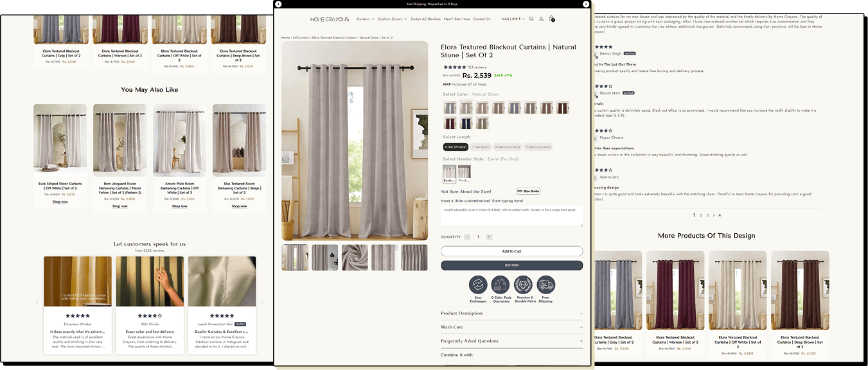Click the Easy Exchanges badge icon
Image resolution: width=868 pixels, height=370 pixels.
(x=478, y=285)
